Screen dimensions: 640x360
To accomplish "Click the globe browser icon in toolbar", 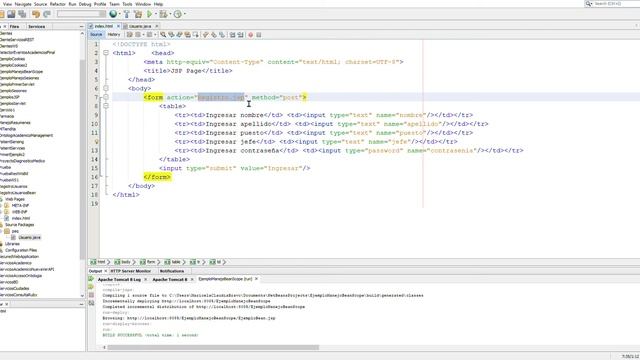I will click(x=113, y=14).
